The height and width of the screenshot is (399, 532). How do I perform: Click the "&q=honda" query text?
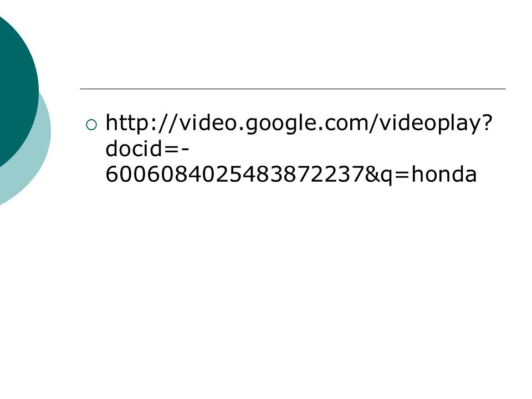click(x=421, y=175)
